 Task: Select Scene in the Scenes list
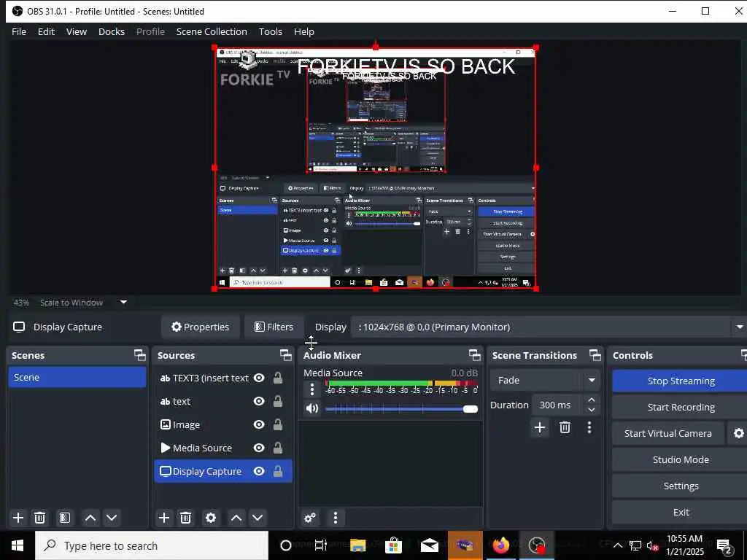77,377
